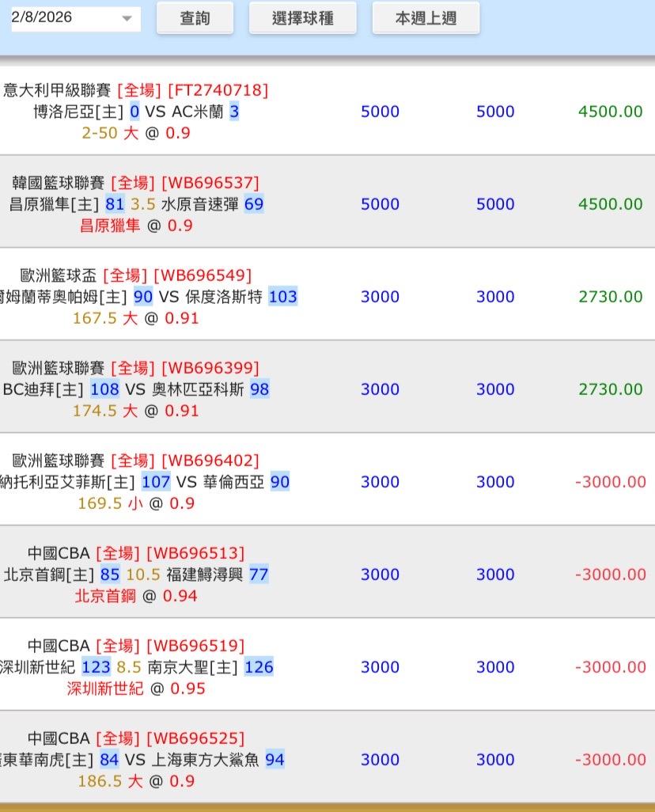Viewport: 655px width, 812px height.
Task: Click the 本週上週 button
Action: pos(426,18)
